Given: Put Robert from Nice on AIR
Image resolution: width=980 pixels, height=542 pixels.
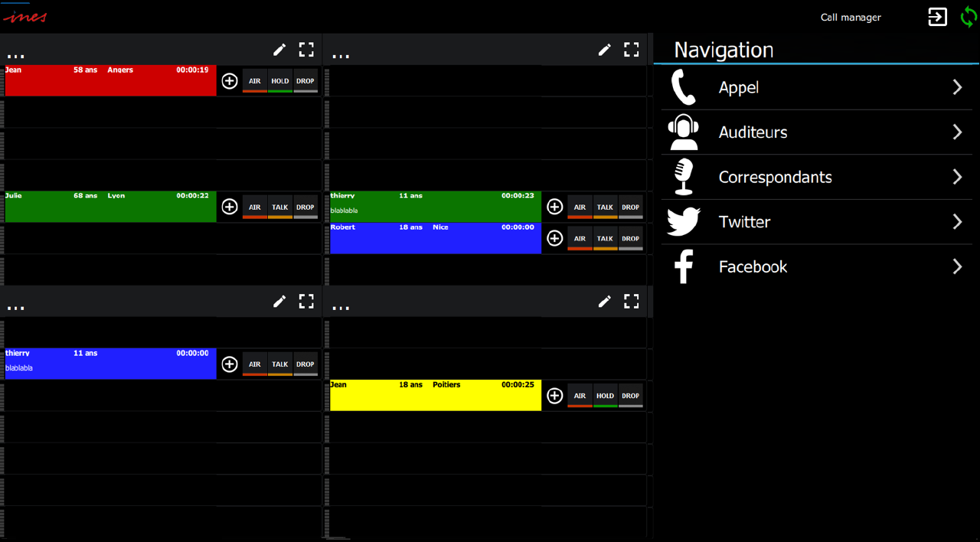Looking at the screenshot, I should tap(580, 238).
